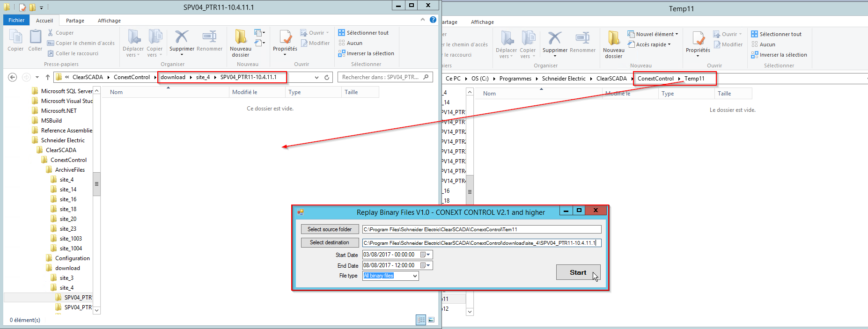This screenshot has width=868, height=329.
Task: Click the destination path text field
Action: (481, 243)
